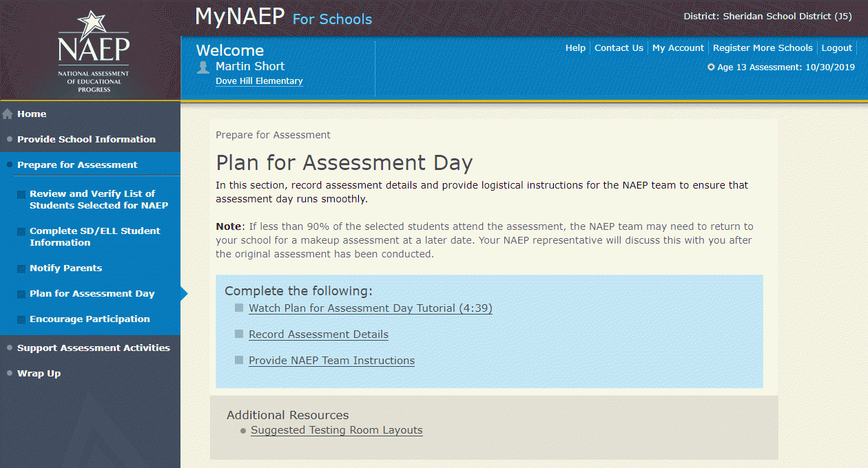Screen dimensions: 868x468
Task: Open Dove Hill Elementary school link
Action: click(259, 81)
